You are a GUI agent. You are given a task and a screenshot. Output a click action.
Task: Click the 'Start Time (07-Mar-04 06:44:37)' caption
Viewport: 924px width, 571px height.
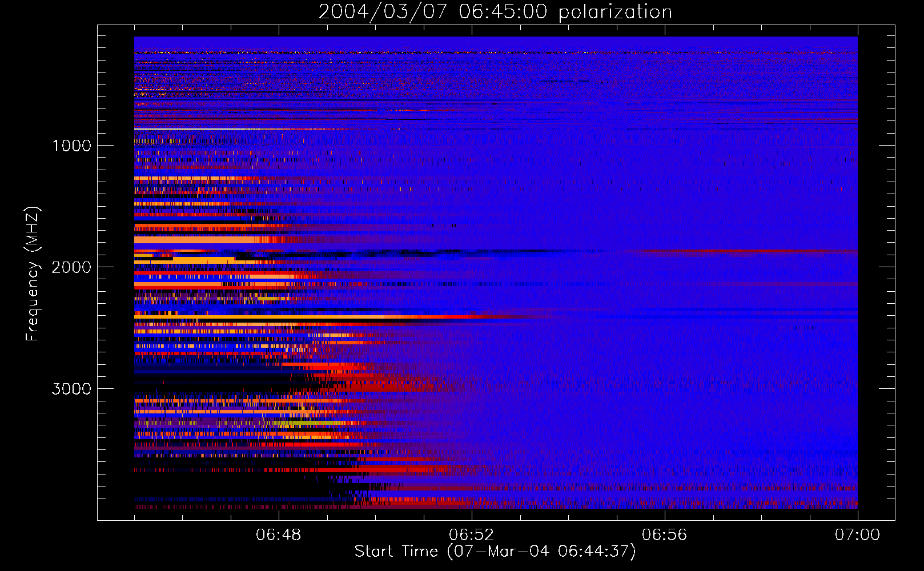pos(495,552)
